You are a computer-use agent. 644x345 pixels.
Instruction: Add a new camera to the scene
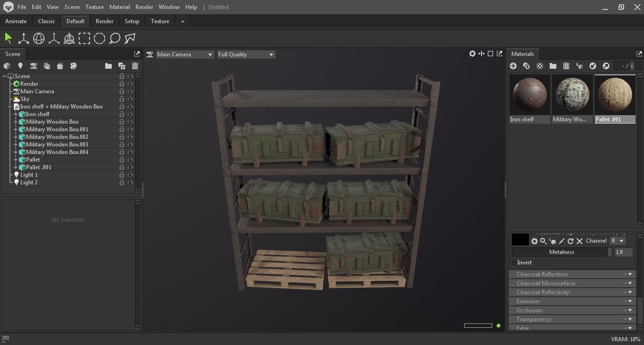coord(34,66)
